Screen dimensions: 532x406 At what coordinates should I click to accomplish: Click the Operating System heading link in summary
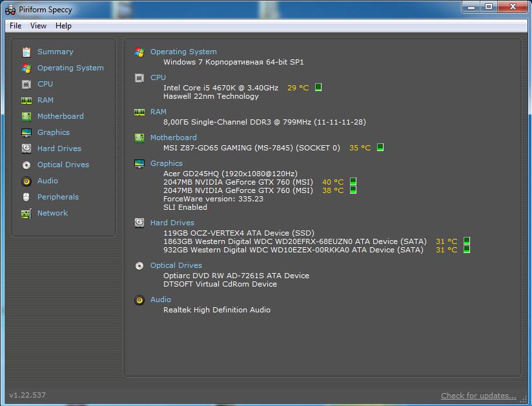tap(183, 52)
